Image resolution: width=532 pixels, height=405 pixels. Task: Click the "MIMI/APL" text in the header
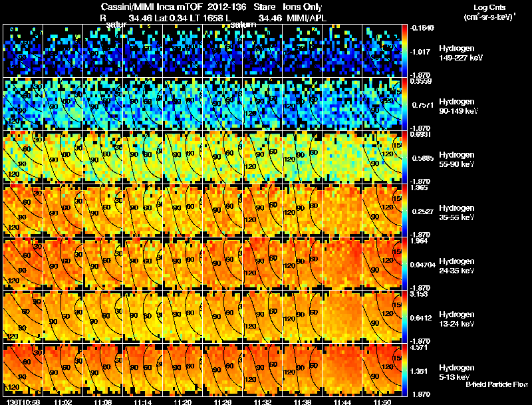(x=307, y=19)
